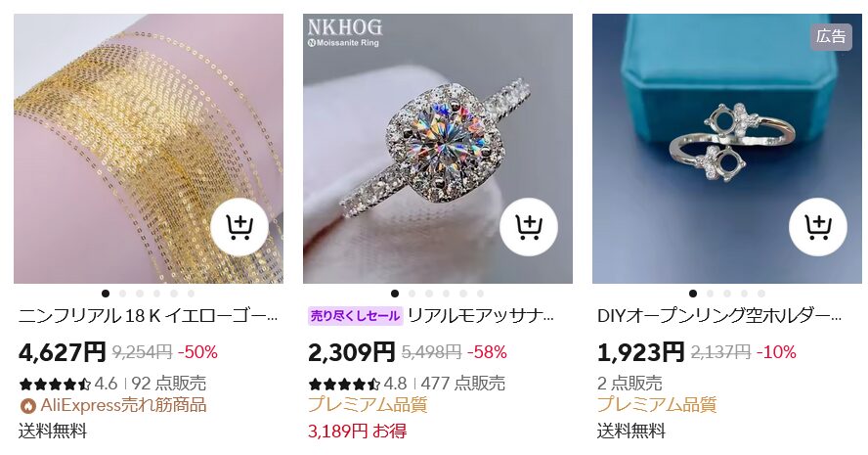The height and width of the screenshot is (455, 868).
Task: Open the ニンフリアル 18K イエローゴー title link
Action: 148,316
